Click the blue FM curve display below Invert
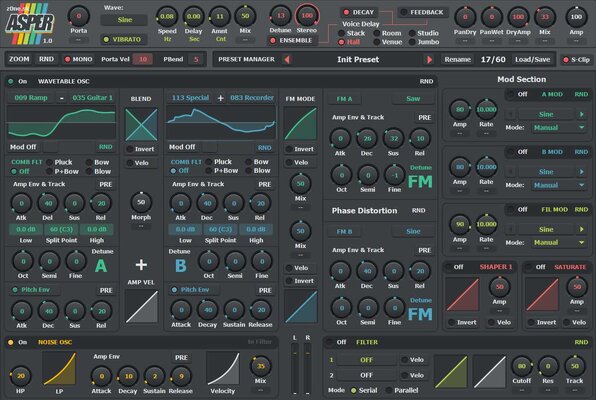 pyautogui.click(x=301, y=306)
